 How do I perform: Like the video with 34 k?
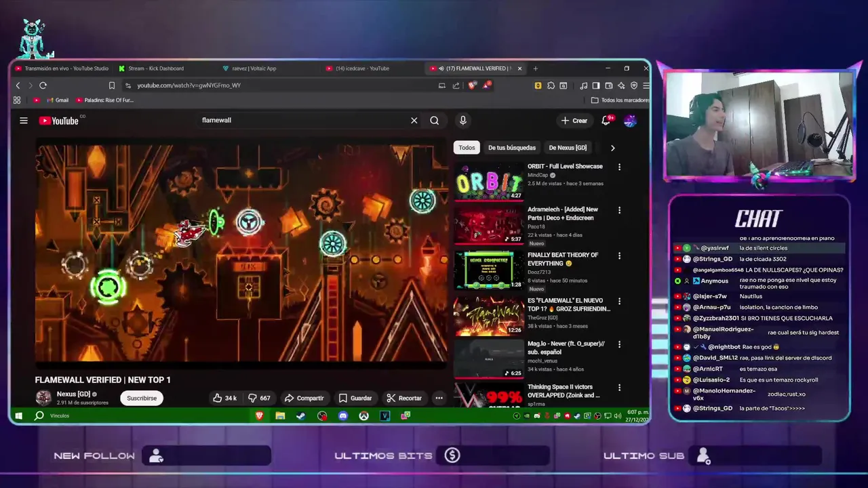(x=224, y=398)
